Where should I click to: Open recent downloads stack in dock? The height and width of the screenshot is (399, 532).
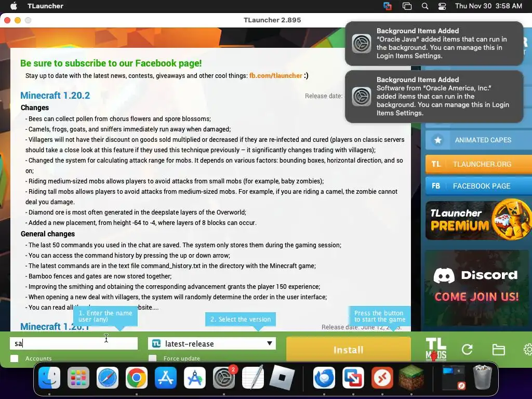(454, 377)
